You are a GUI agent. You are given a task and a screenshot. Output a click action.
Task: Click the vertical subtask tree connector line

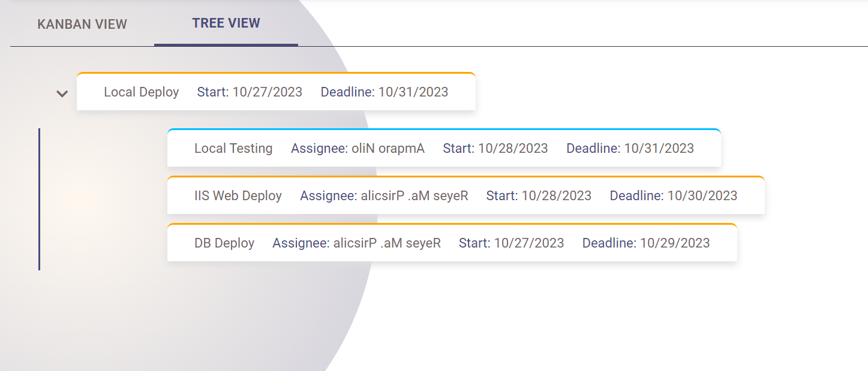(39, 199)
